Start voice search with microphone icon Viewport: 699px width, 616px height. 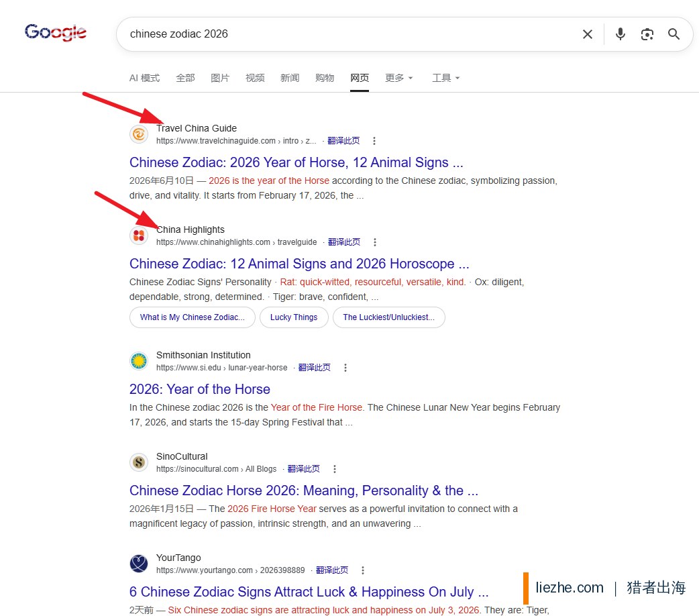pos(620,34)
